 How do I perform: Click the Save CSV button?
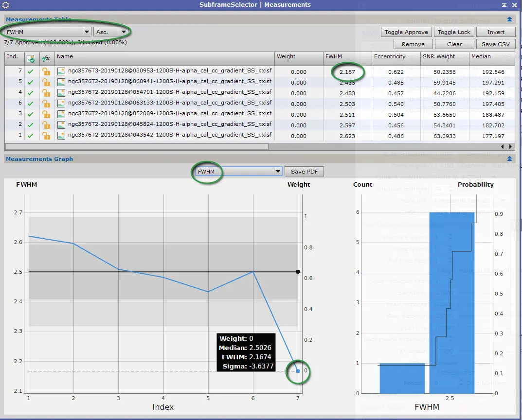495,44
